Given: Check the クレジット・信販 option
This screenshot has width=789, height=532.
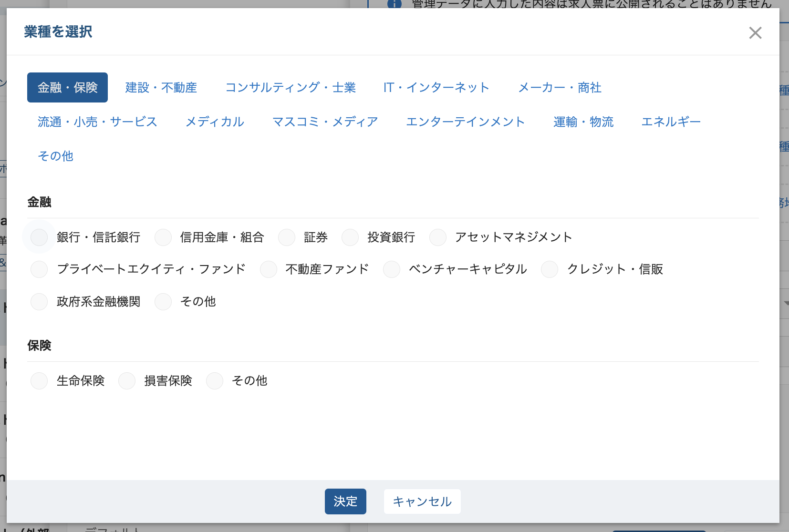Looking at the screenshot, I should pyautogui.click(x=550, y=269).
